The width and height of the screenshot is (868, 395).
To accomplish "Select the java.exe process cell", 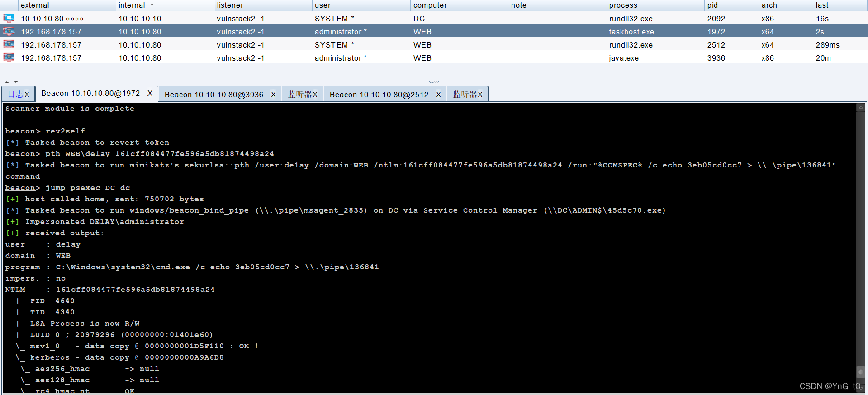I will click(x=624, y=58).
